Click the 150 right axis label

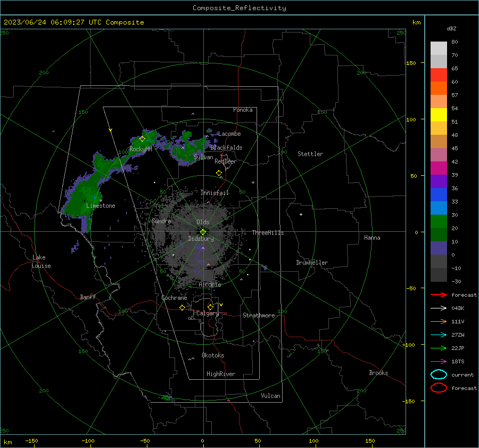(411, 63)
